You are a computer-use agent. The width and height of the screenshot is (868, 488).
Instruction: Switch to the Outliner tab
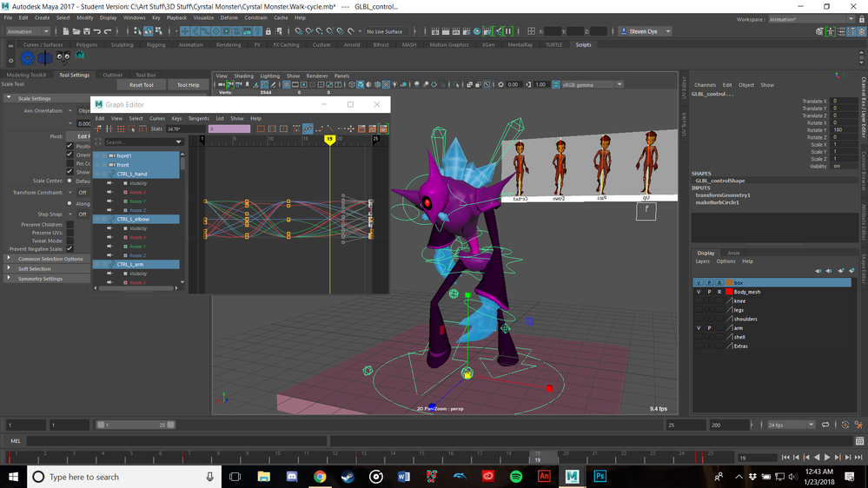112,75
